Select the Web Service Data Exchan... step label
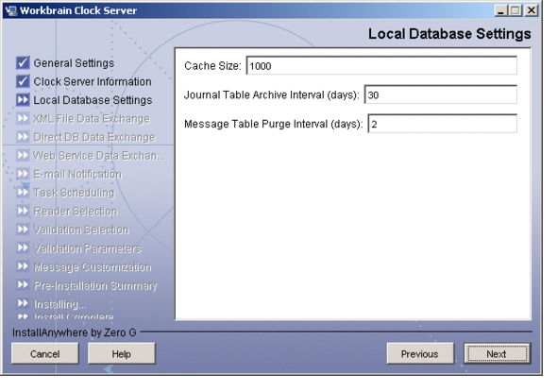 point(99,156)
